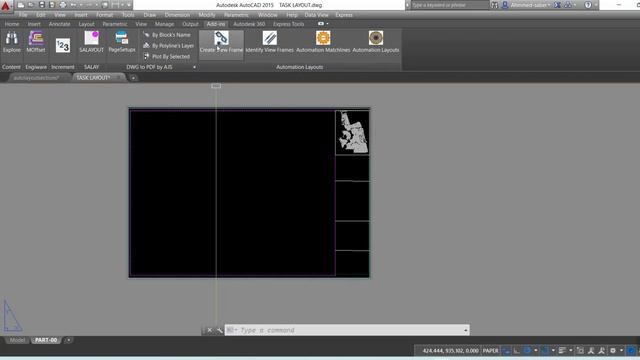Click the map thumbnail viewport in layout
The height and width of the screenshot is (360, 640).
[353, 132]
